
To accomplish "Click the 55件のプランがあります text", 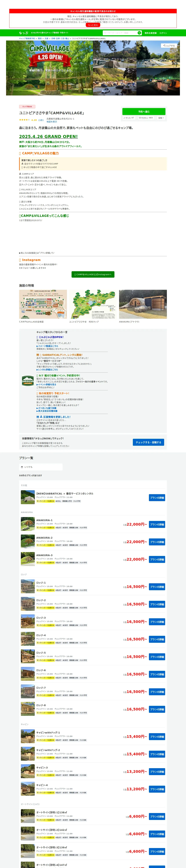I will 30,475.
